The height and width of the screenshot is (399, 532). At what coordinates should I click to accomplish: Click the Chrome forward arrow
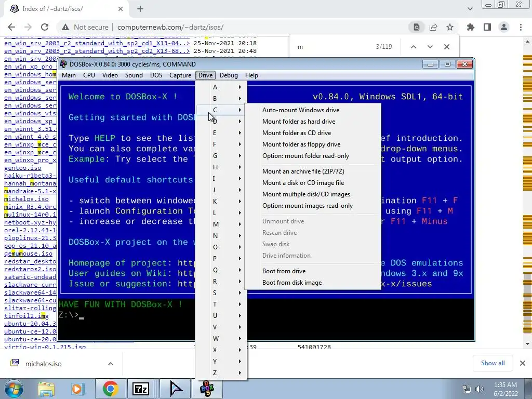click(28, 27)
